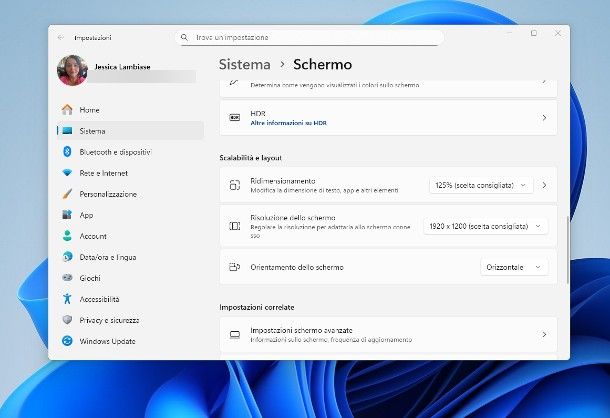Viewport: 610px width, 418px height.
Task: Click Sistema in the breadcrumb
Action: (x=245, y=64)
